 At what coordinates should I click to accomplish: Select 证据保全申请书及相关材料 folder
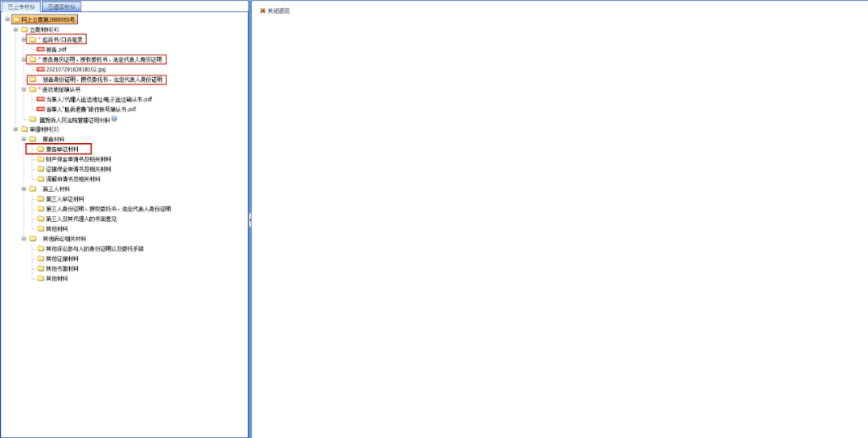click(x=78, y=169)
